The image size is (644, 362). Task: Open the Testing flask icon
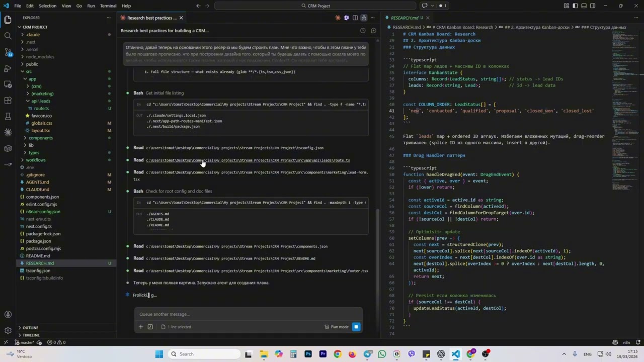pyautogui.click(x=8, y=117)
